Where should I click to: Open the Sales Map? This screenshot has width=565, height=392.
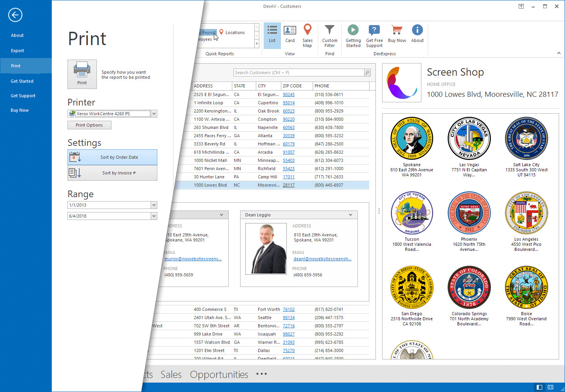pos(308,35)
